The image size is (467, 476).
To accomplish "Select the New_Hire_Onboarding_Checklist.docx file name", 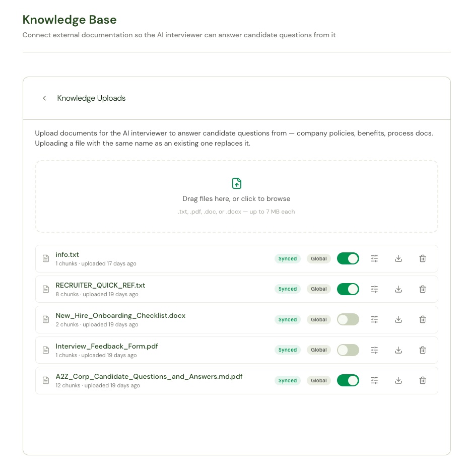I will pyautogui.click(x=120, y=315).
